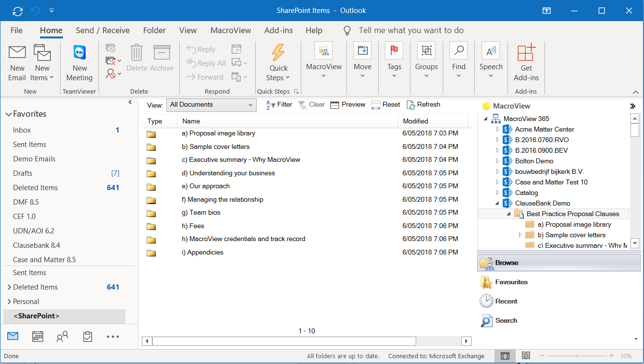The width and height of the screenshot is (644, 364).
Task: Collapse the folder pane arrow
Action: pos(130,102)
